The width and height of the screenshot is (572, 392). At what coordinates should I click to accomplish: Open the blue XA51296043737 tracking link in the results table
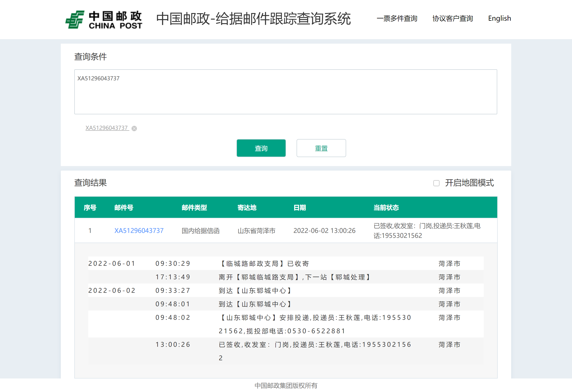tap(139, 230)
